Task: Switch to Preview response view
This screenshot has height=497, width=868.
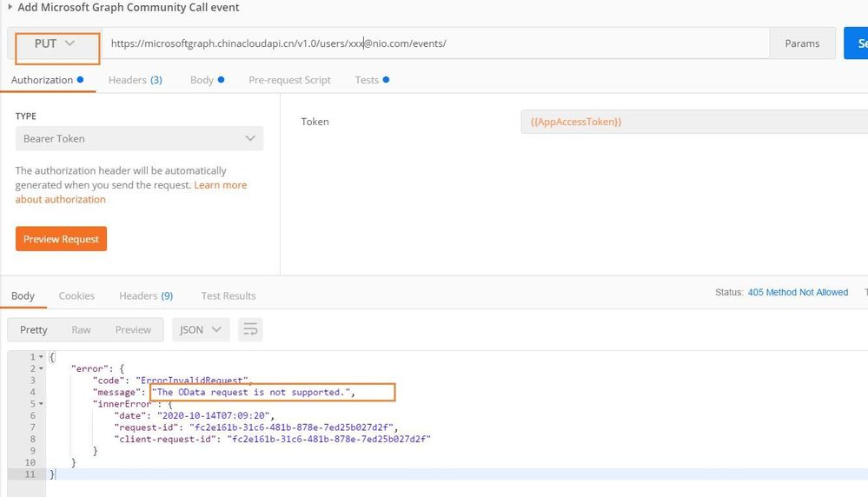Action: pyautogui.click(x=133, y=330)
